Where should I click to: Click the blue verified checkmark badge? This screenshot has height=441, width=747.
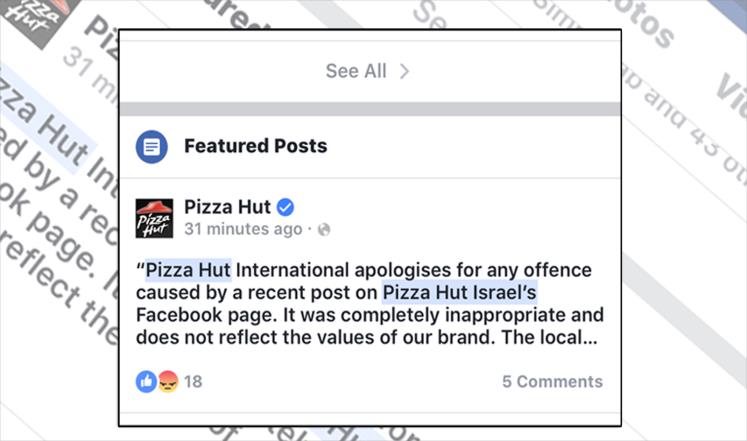tap(285, 207)
